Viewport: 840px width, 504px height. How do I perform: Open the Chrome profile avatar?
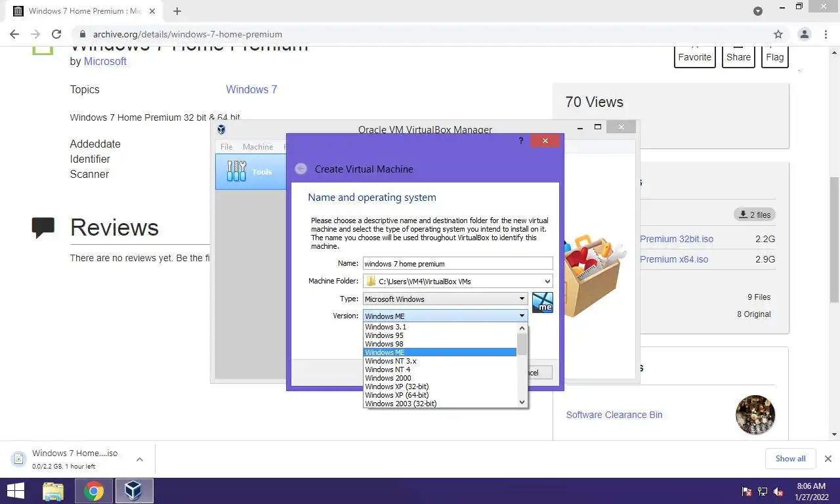coord(804,34)
